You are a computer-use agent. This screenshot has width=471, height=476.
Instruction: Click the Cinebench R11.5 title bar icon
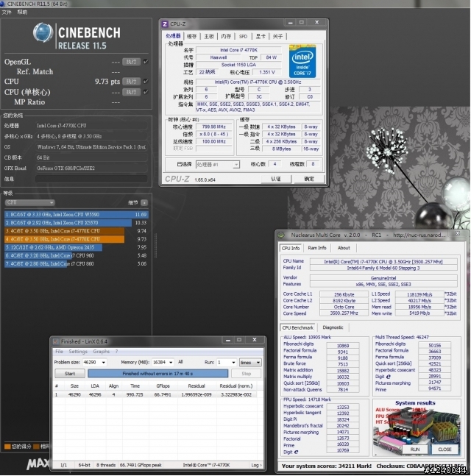click(3, 4)
